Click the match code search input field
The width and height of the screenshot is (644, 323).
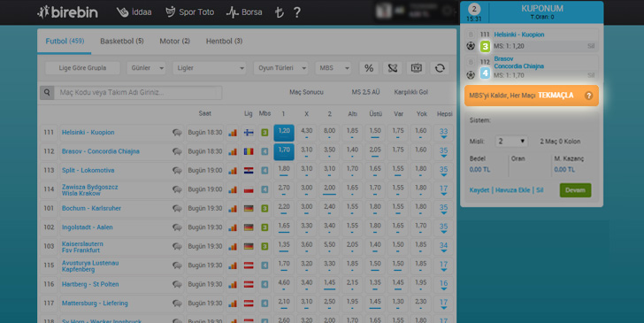(x=138, y=92)
